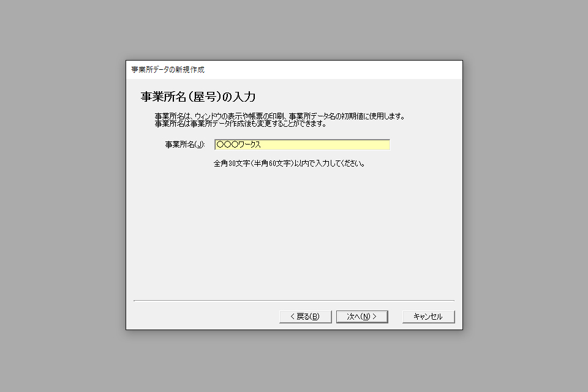Click the gray backdrop outside the dialog

(60, 195)
